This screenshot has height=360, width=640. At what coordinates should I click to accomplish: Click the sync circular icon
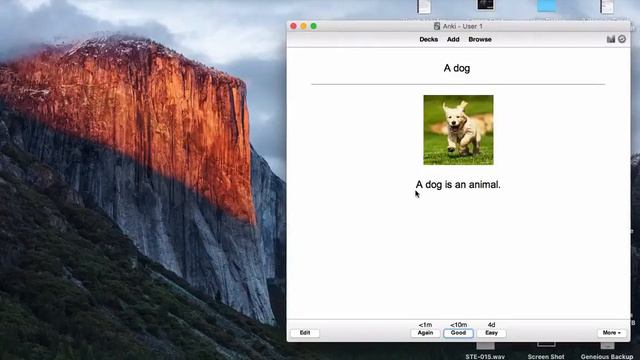point(622,39)
